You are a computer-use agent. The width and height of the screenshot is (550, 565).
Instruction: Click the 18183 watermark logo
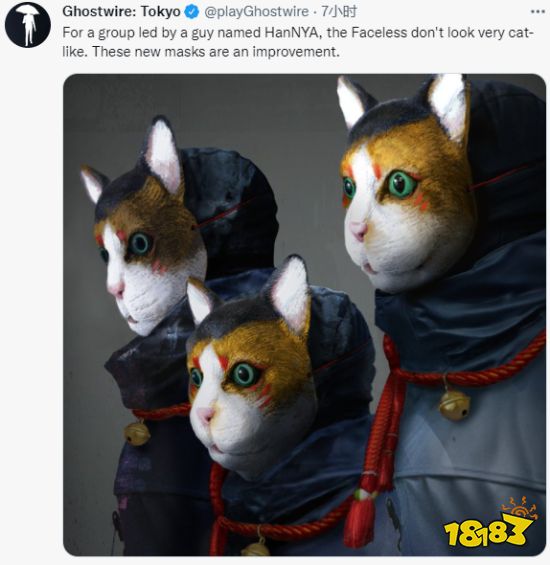488,532
